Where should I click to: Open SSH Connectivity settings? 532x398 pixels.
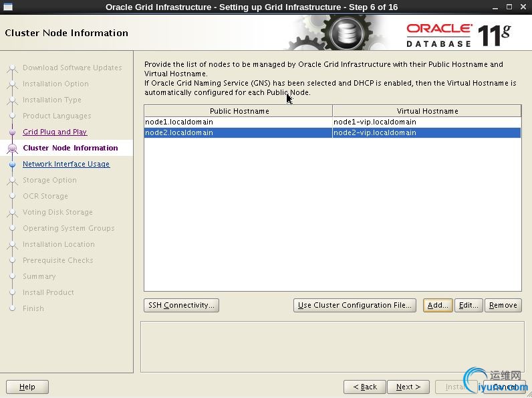[181, 305]
